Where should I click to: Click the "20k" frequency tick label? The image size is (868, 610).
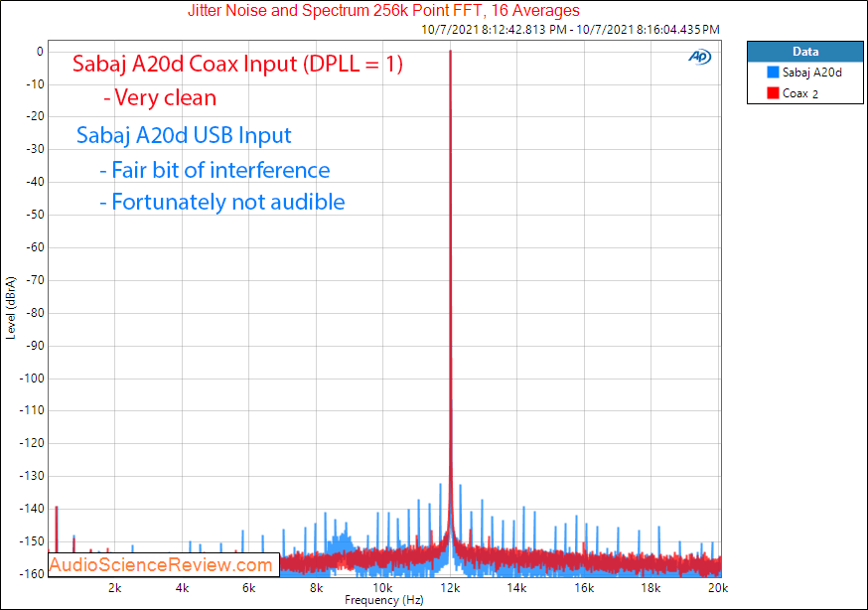(718, 588)
